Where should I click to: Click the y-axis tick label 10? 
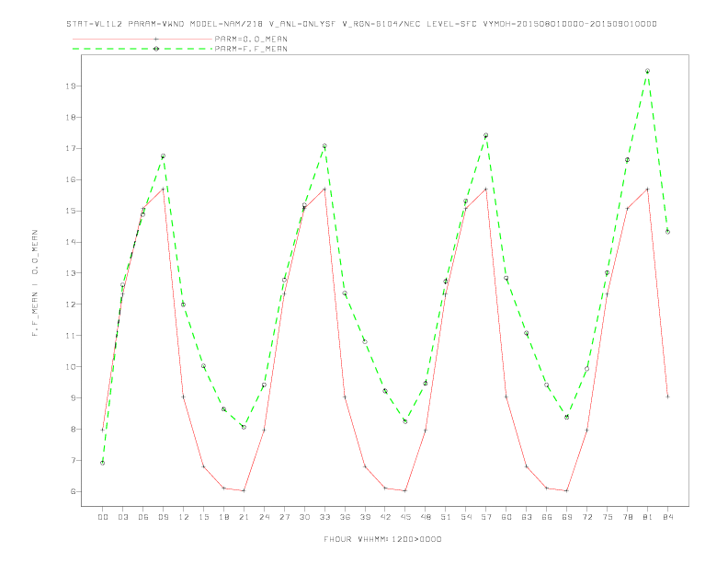coord(70,367)
